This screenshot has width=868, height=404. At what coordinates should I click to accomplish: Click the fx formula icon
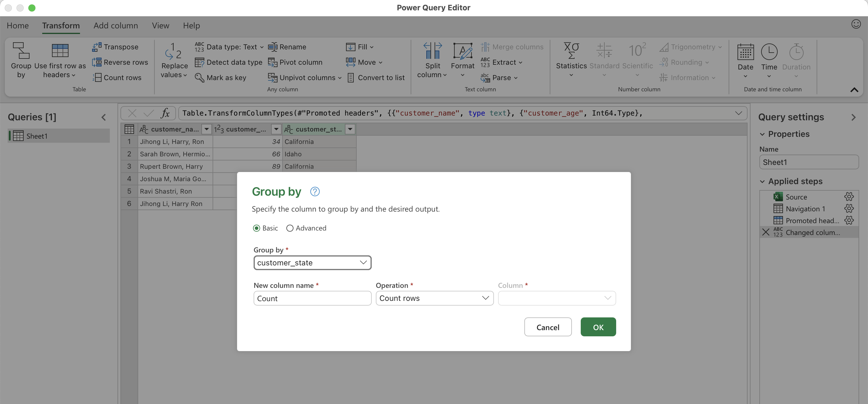pyautogui.click(x=165, y=113)
